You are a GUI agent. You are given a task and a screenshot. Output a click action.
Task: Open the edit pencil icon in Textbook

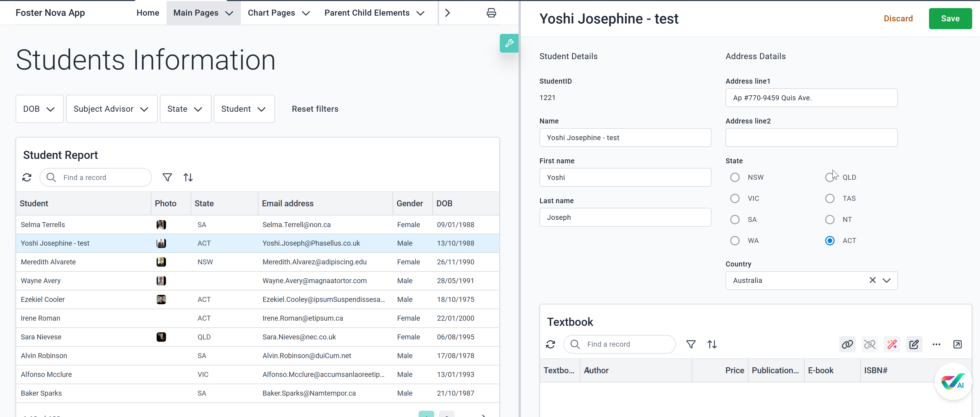(x=914, y=344)
